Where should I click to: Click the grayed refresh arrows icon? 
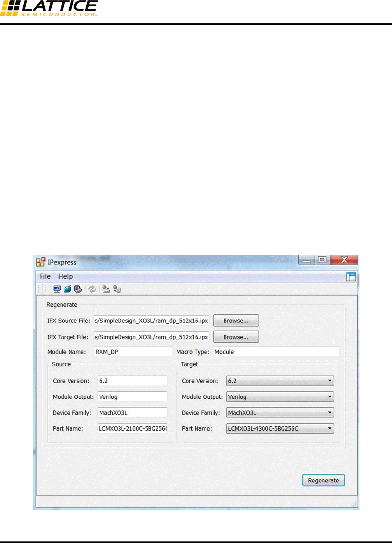click(x=92, y=289)
